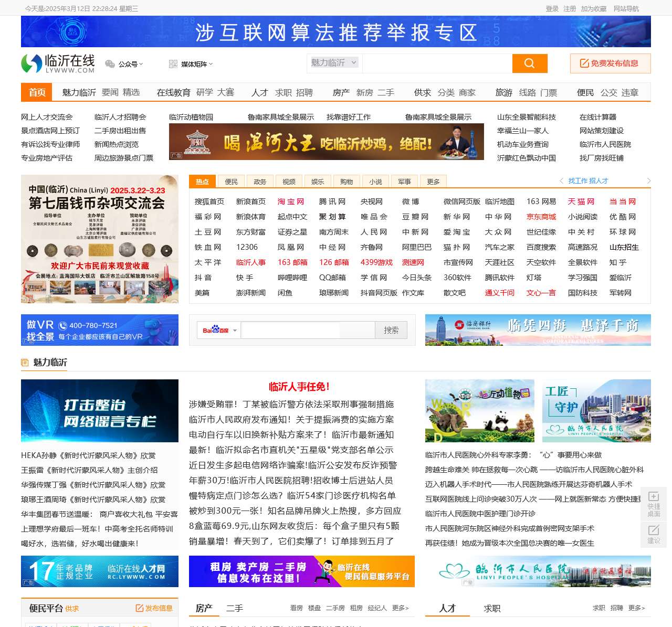This screenshot has height=627, width=672.
Task: Open the 工匠守护 hospital thumbnail
Action: pyautogui.click(x=596, y=411)
